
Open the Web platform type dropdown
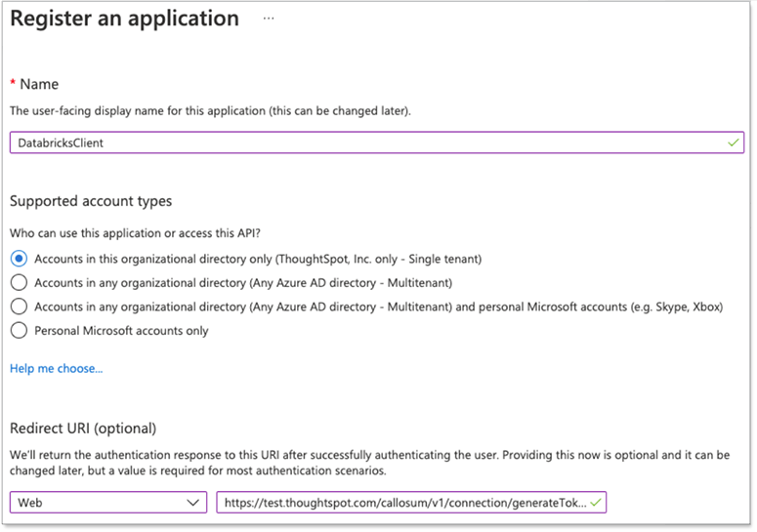107,502
